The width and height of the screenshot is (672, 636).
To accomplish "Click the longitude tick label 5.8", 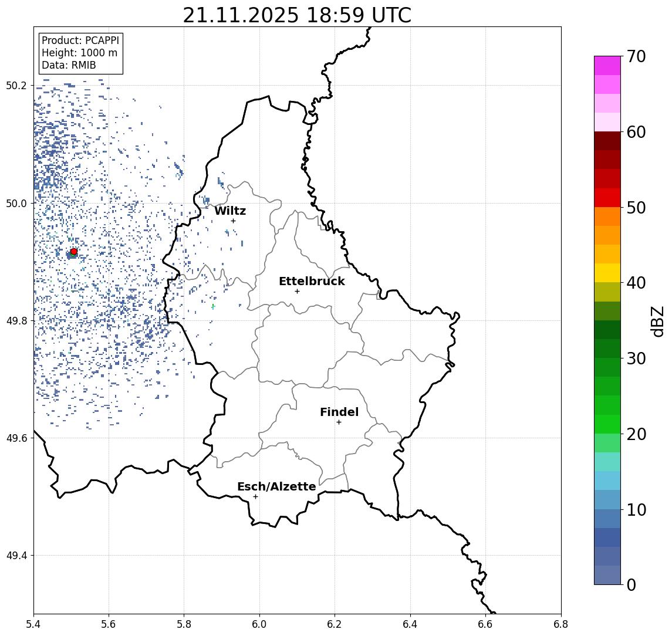I will point(184,624).
